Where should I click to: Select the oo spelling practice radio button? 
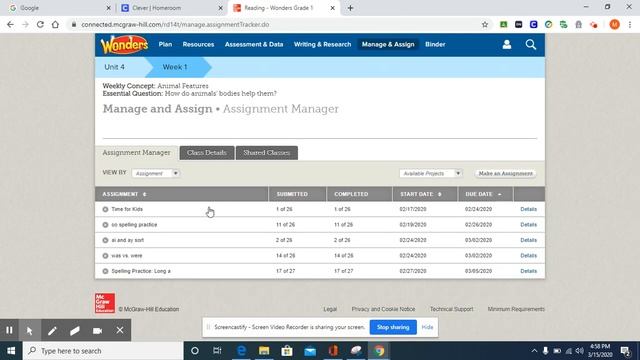point(105,225)
